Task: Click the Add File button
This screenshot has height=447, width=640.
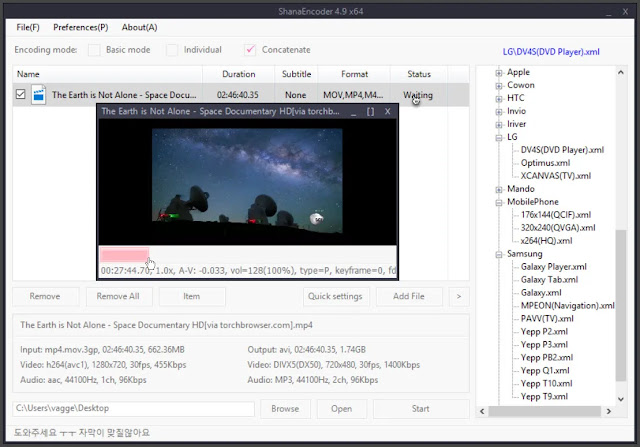Action: [x=409, y=296]
